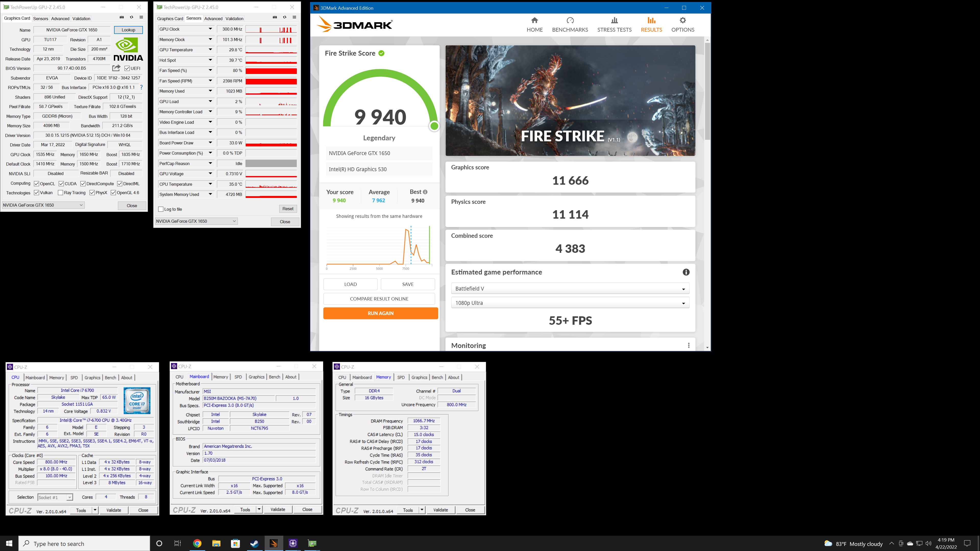Open the Tools dropdown arrow in CPU-Z CPU window

point(95,510)
